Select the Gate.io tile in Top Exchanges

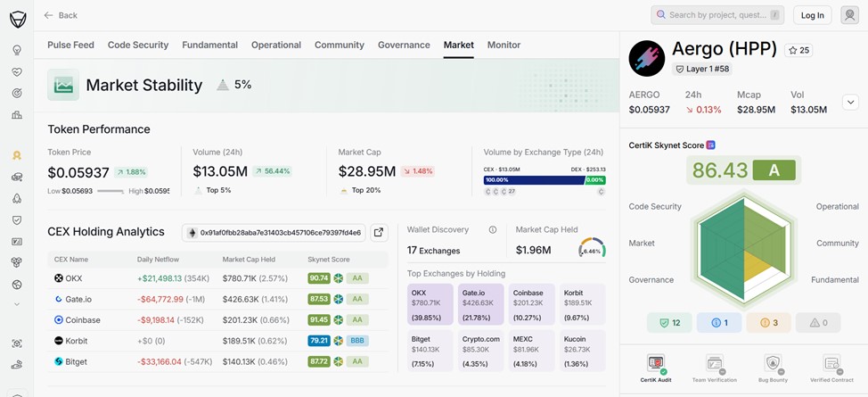(x=481, y=304)
